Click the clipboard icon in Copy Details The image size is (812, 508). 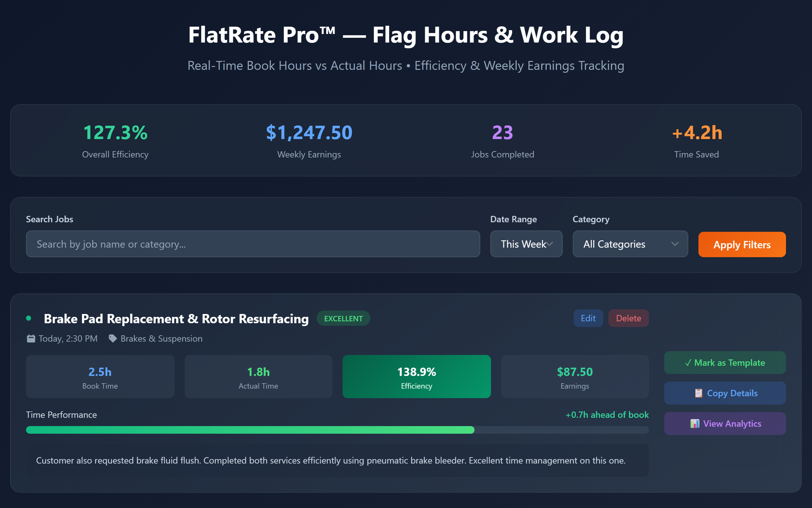point(698,393)
